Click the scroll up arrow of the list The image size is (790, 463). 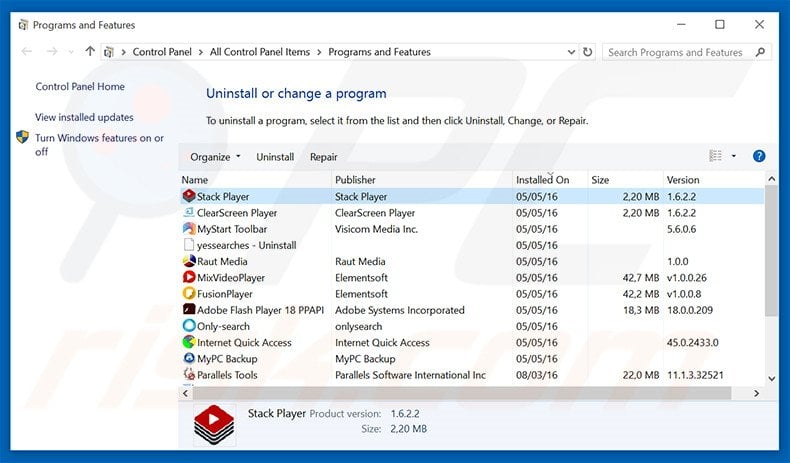point(771,179)
